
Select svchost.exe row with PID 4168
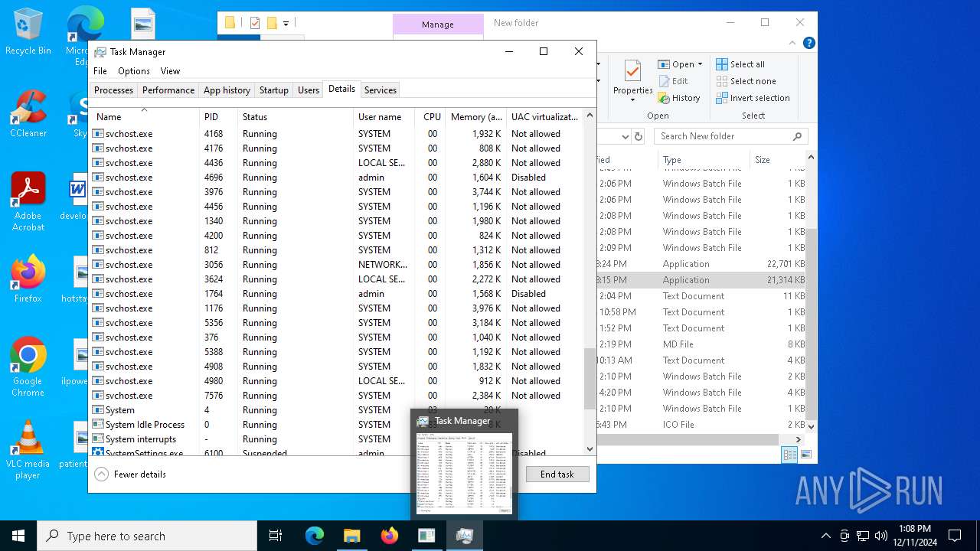point(336,134)
